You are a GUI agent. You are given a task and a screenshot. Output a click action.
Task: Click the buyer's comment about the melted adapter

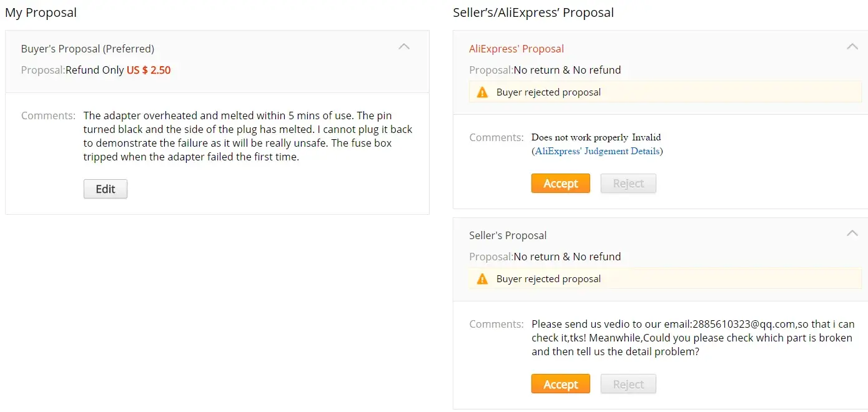(x=247, y=136)
